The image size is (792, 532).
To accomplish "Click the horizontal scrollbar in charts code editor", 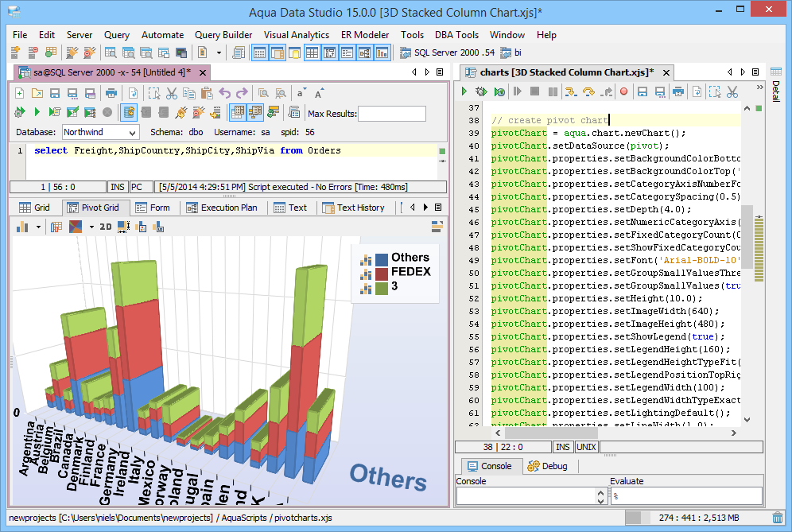I will [551, 433].
